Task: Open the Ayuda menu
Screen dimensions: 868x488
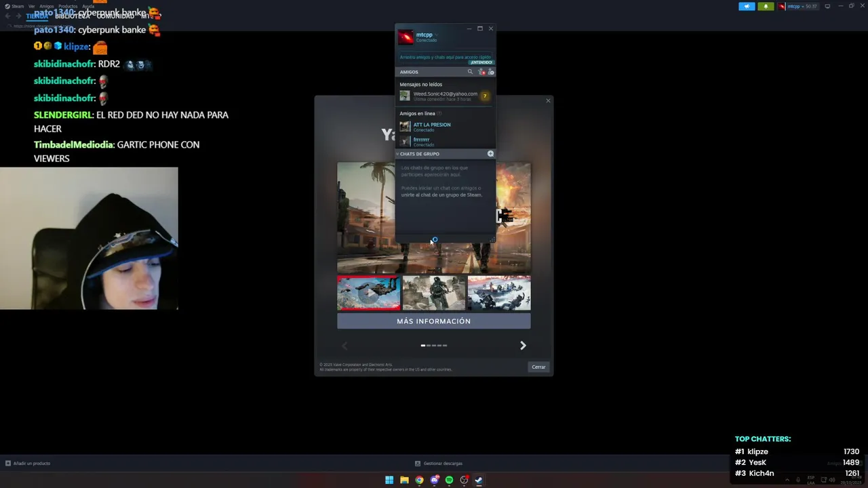Action: click(x=88, y=6)
